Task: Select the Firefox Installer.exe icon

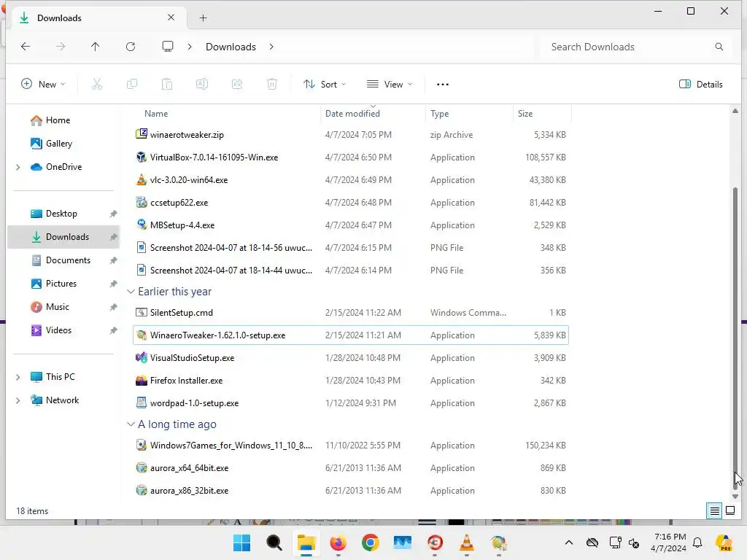Action: 141,380
